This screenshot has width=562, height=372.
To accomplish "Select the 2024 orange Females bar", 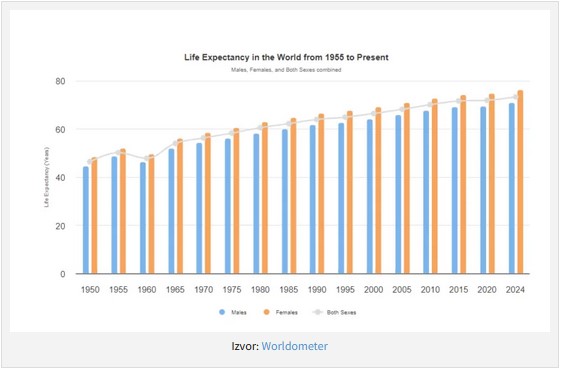I will pos(520,182).
